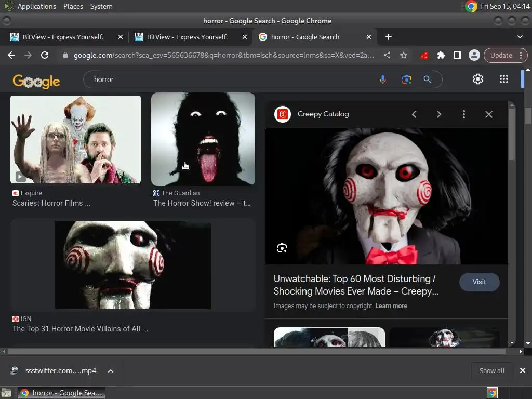Open more options menu in Creepy Catalog panel
Screen dimensions: 532x399
[464, 114]
